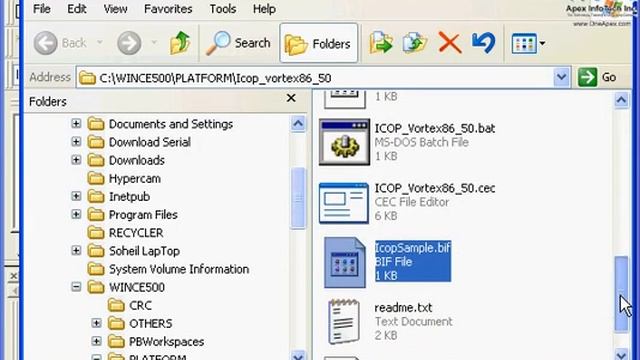Select Hypercam folder in tree

(134, 179)
